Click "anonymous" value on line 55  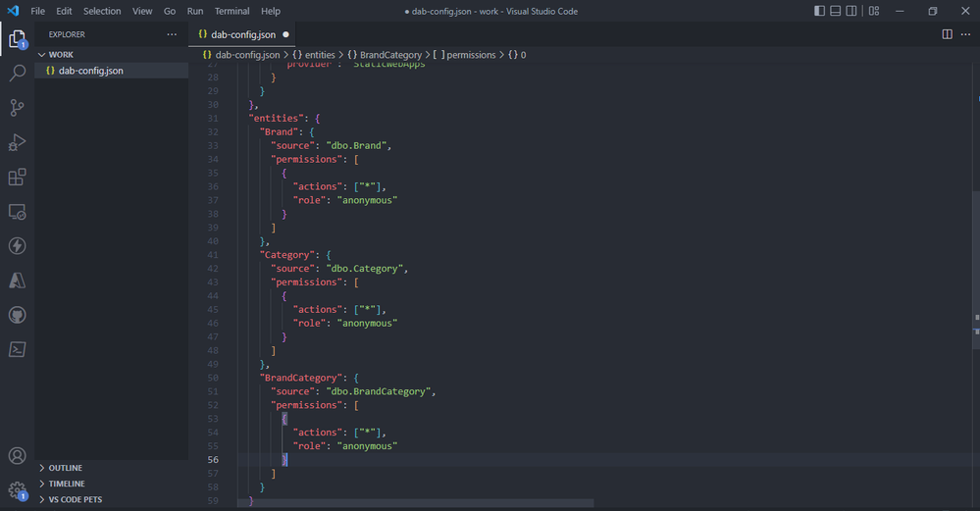tap(368, 446)
